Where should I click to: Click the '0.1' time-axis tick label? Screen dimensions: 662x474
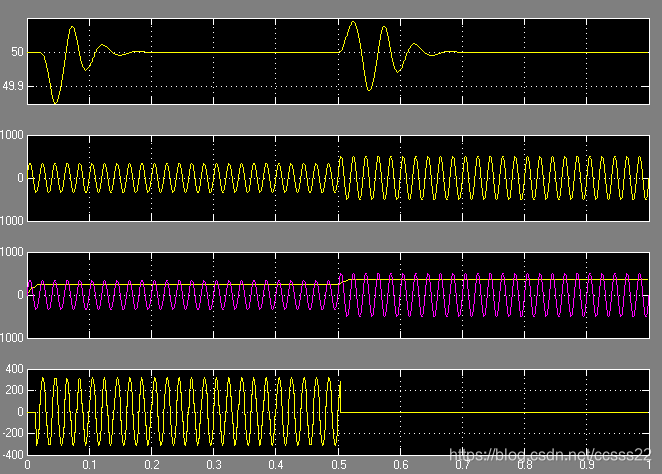[x=90, y=465]
